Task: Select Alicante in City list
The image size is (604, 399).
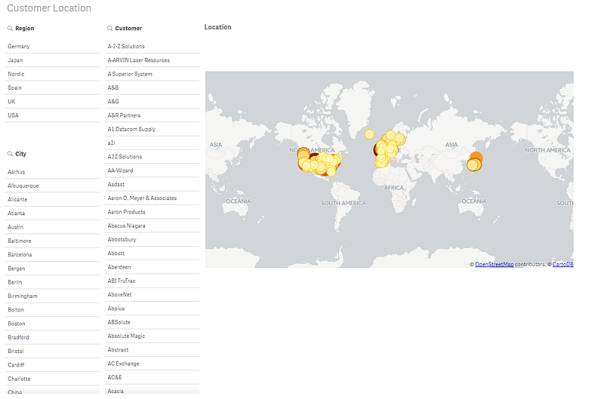Action: pyautogui.click(x=52, y=200)
